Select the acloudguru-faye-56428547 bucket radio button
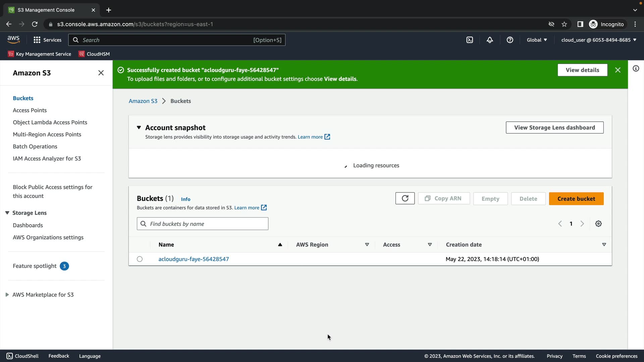This screenshot has width=644, height=362. (x=140, y=259)
